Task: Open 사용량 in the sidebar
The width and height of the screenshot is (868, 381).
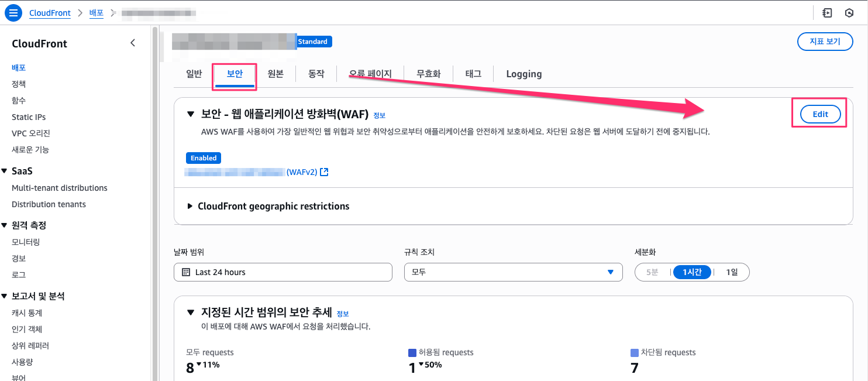Action: pyautogui.click(x=22, y=362)
